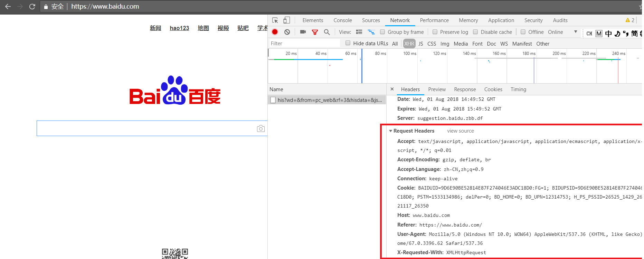Check Hide data URLs
The height and width of the screenshot is (259, 644).
(x=348, y=43)
